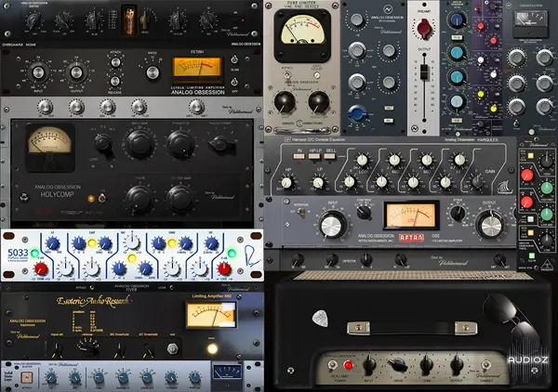
Task: Click the HP filter knob on Harqules
Action: point(286,183)
